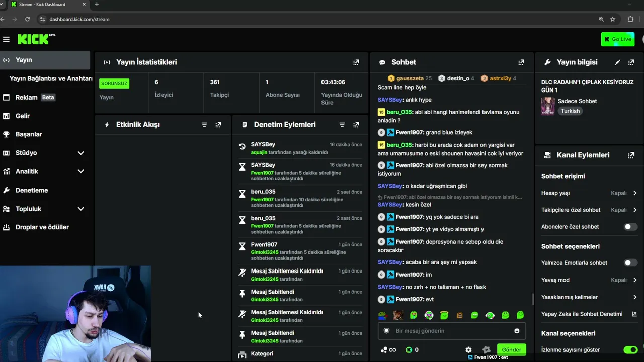Viewport: 644px width, 362px height.
Task: Click the Go Live button
Action: (617, 39)
